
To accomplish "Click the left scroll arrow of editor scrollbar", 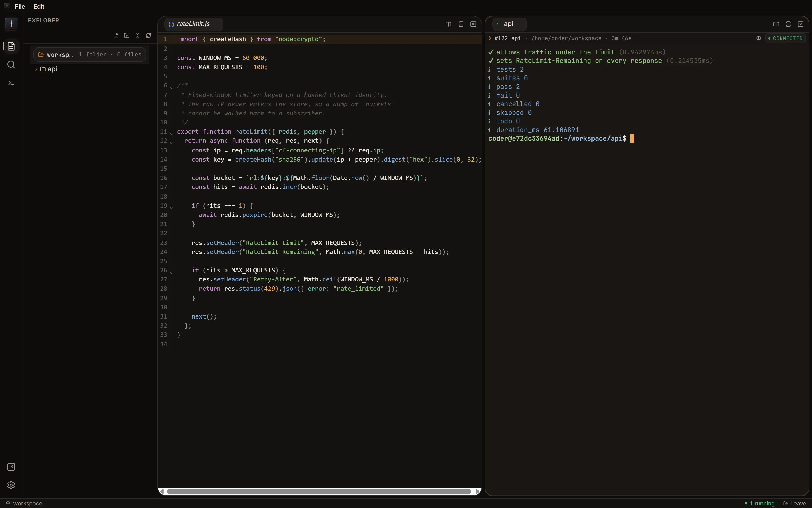I will (x=162, y=491).
